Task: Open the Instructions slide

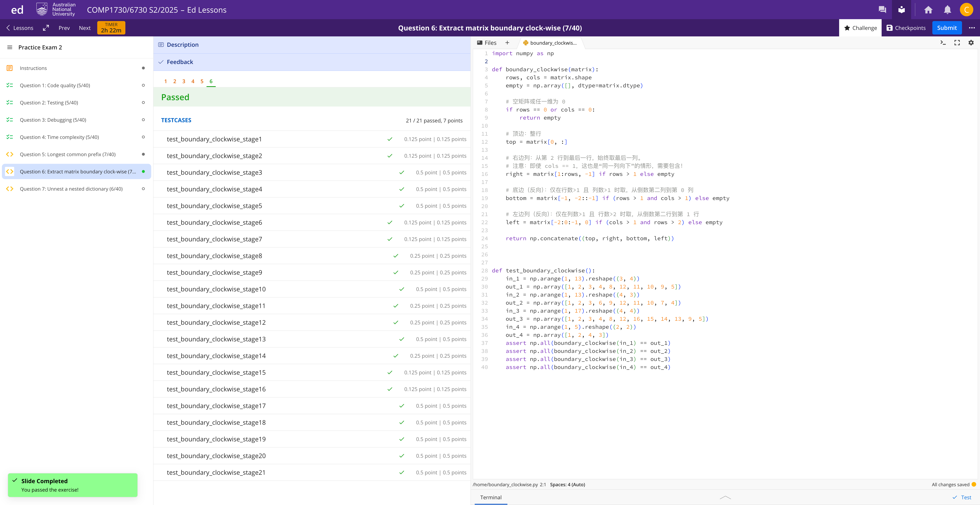Action: point(77,68)
